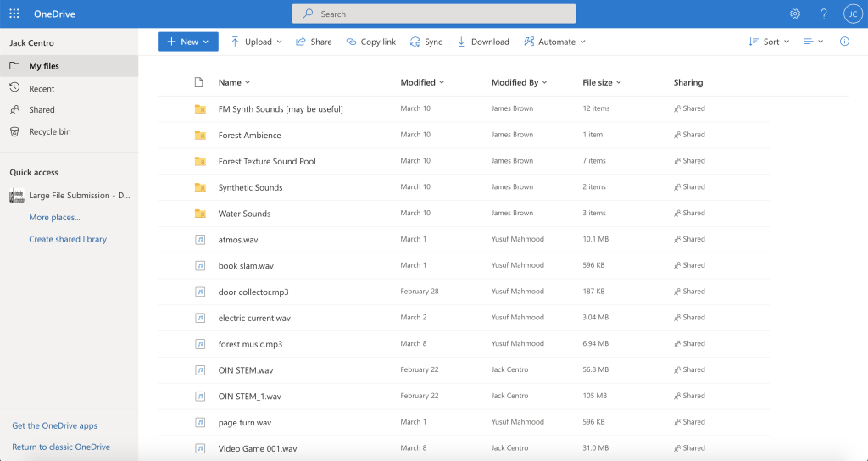Image resolution: width=868 pixels, height=461 pixels.
Task: Click in the Search input field
Action: click(434, 14)
